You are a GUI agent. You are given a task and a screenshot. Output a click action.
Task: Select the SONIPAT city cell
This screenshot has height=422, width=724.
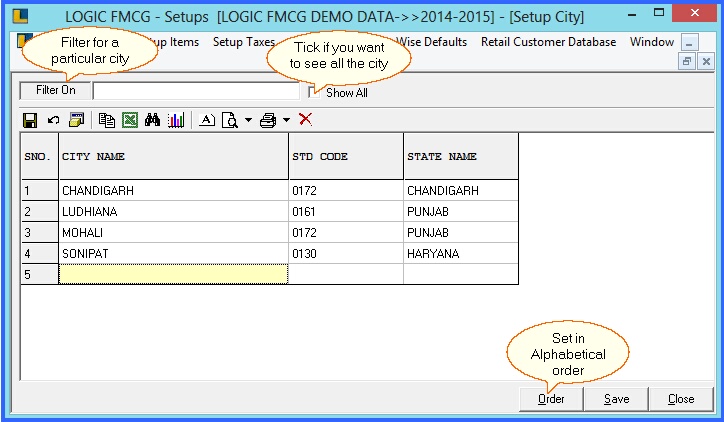click(174, 253)
